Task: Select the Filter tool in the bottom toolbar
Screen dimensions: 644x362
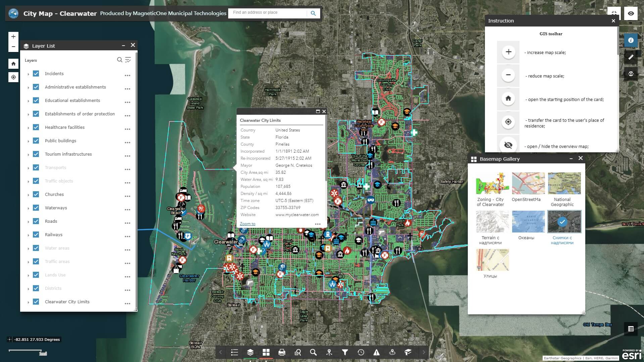Action: pyautogui.click(x=345, y=352)
